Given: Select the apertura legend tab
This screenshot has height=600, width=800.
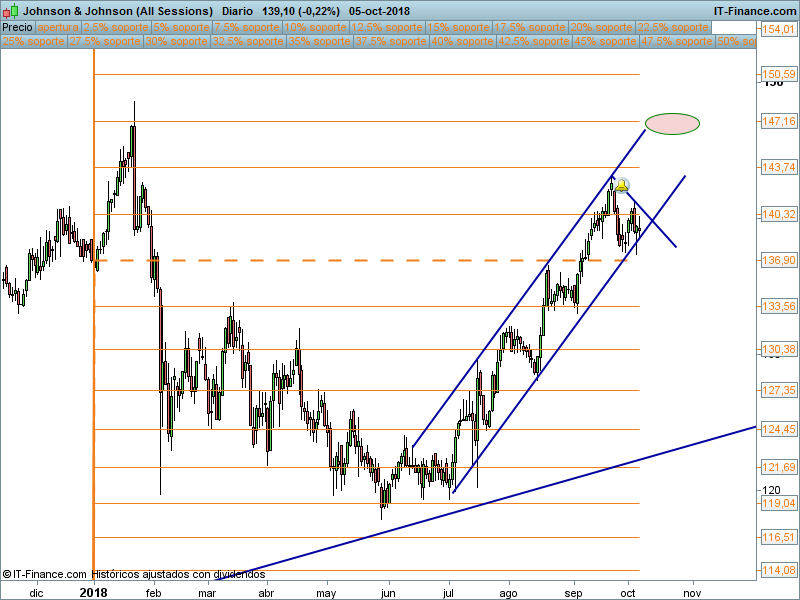Looking at the screenshot, I should pos(58,28).
